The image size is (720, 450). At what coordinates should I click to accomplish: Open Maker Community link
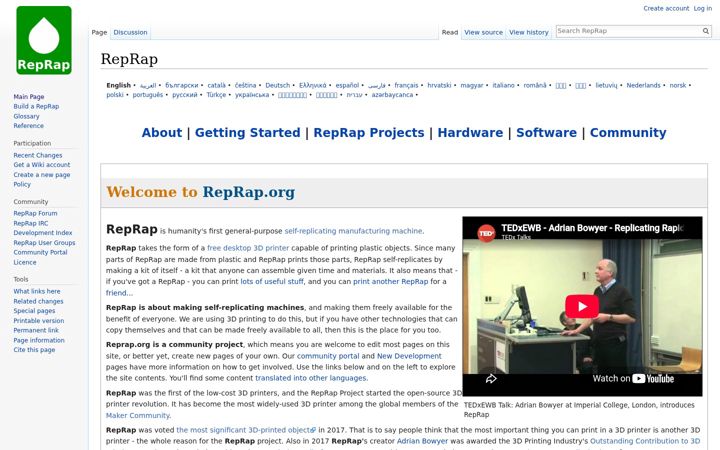coord(138,416)
